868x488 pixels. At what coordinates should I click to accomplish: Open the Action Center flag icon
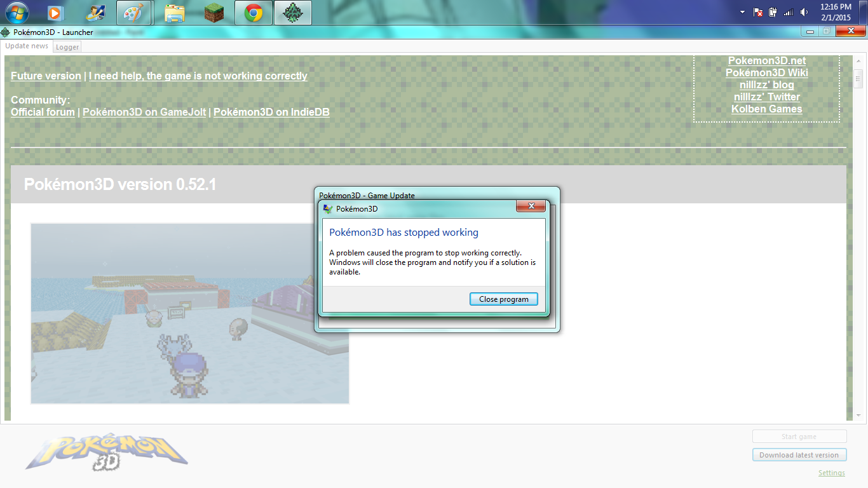[758, 12]
